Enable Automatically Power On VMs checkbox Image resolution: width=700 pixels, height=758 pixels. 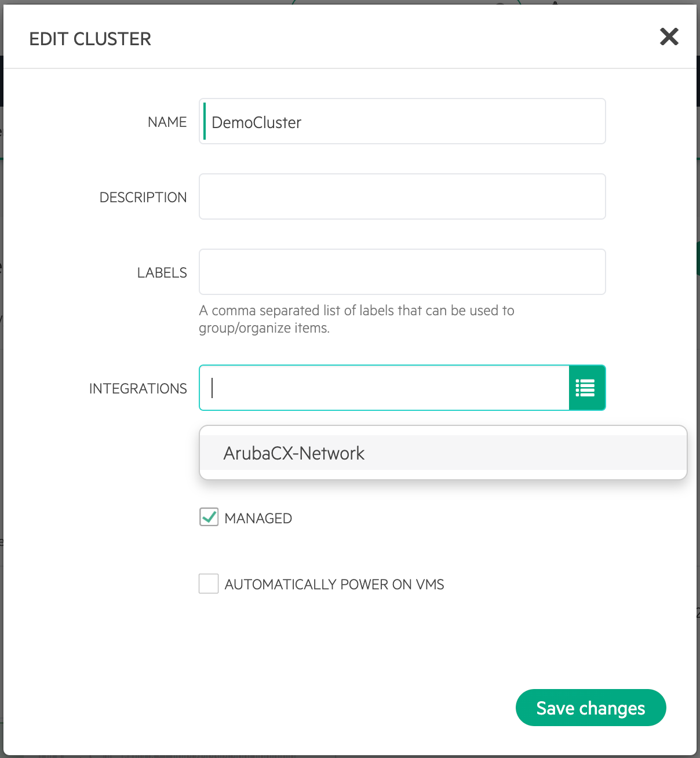tap(209, 584)
